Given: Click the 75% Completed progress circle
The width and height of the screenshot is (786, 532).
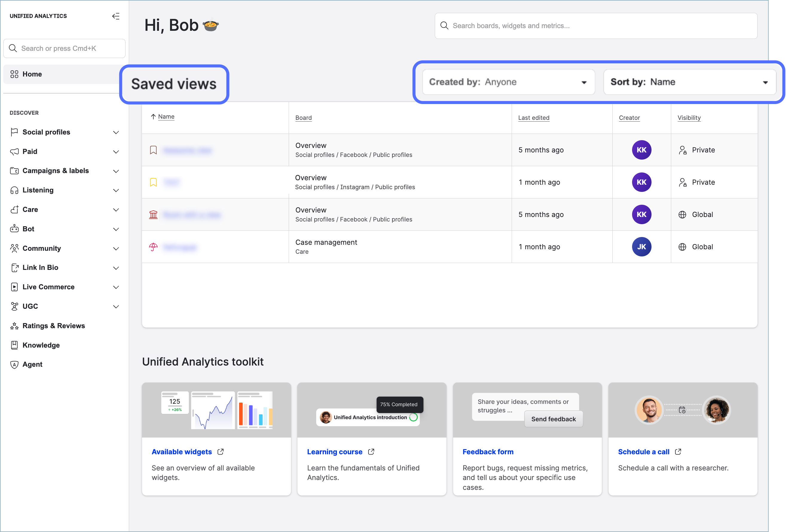Looking at the screenshot, I should coord(413,417).
